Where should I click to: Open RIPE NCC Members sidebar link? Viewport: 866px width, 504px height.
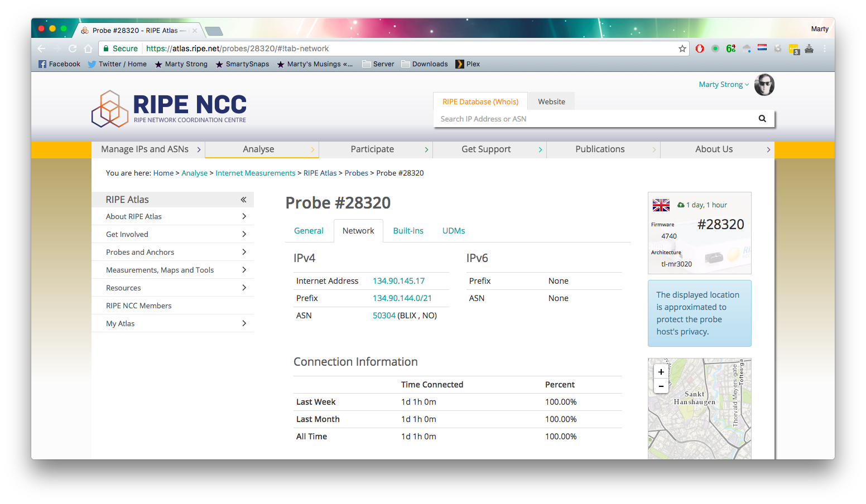click(x=139, y=306)
